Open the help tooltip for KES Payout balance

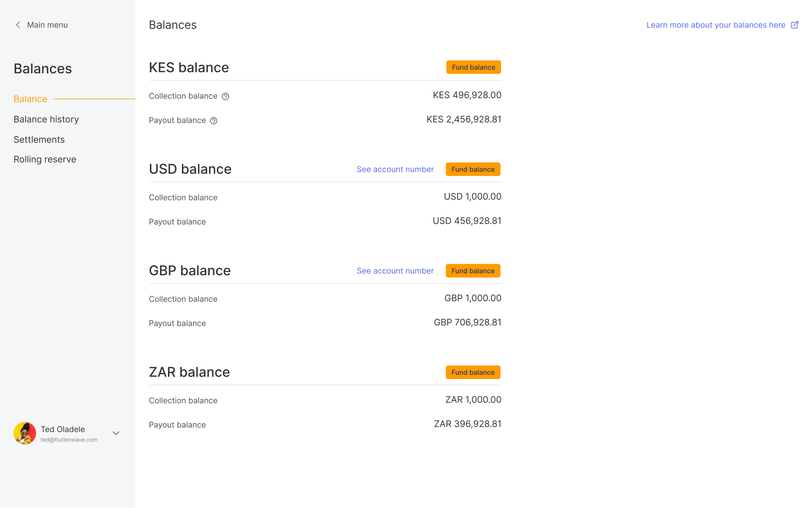point(213,121)
